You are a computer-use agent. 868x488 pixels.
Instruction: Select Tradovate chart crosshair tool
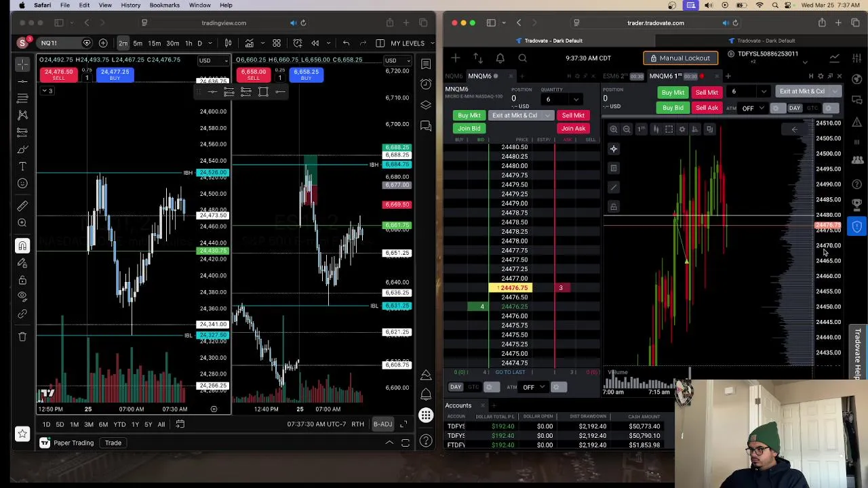click(614, 149)
